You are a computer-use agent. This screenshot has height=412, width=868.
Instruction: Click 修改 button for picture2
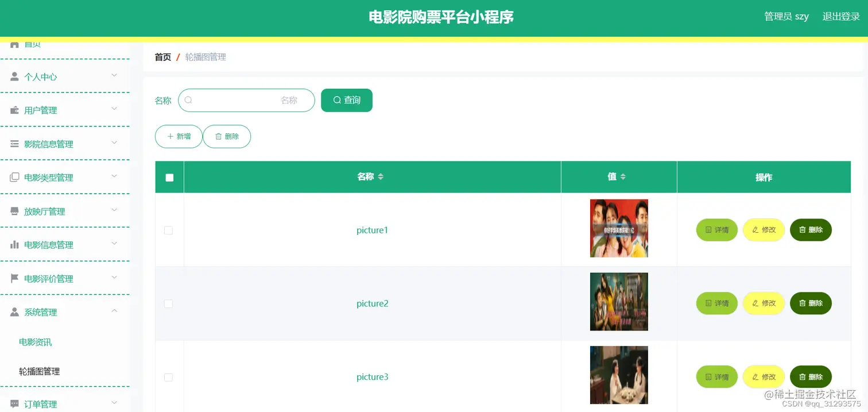(764, 303)
